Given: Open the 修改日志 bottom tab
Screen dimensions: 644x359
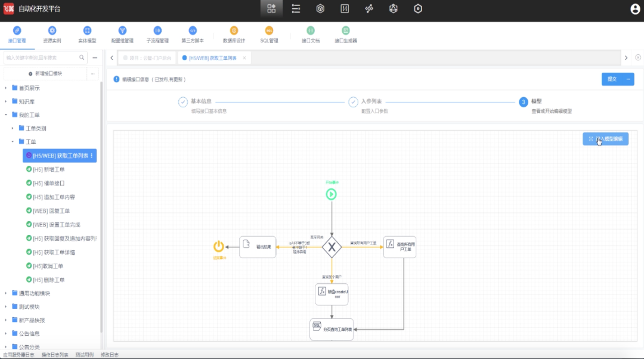Looking at the screenshot, I should point(110,355).
